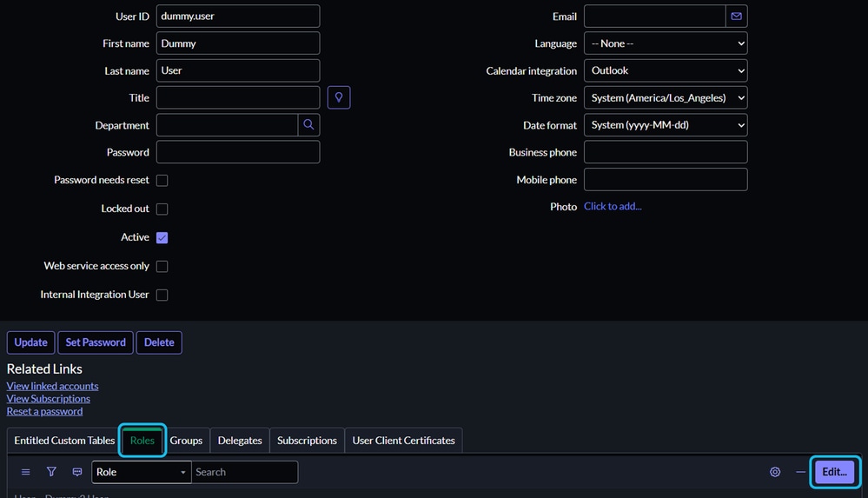Click the Delete button
This screenshot has height=498, width=868.
[x=159, y=342]
